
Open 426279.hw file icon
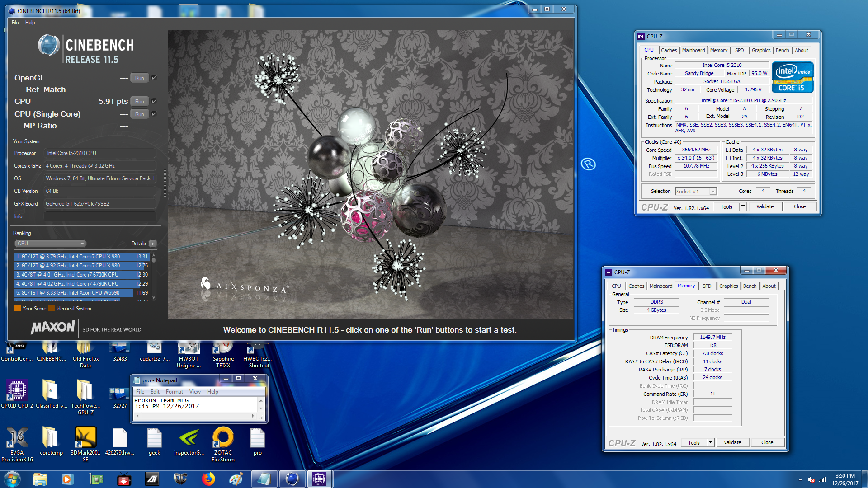pyautogui.click(x=120, y=441)
